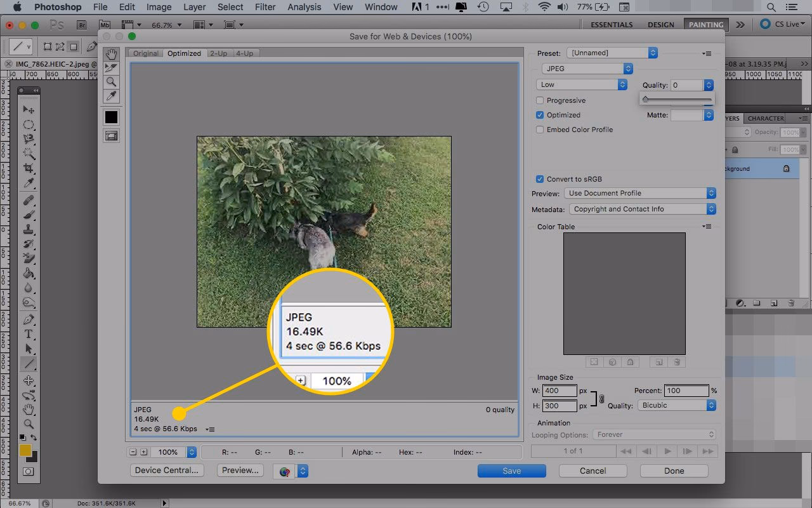Click the Device Central button

tap(166, 471)
